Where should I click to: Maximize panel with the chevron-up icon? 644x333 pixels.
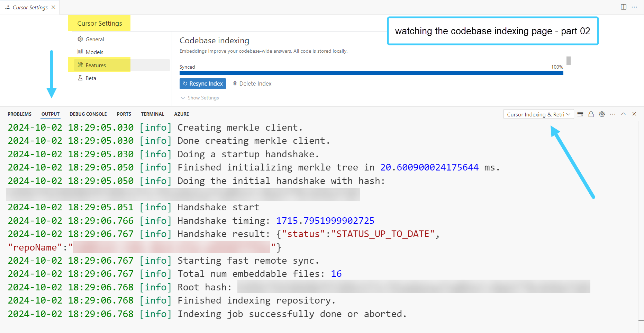(624, 114)
